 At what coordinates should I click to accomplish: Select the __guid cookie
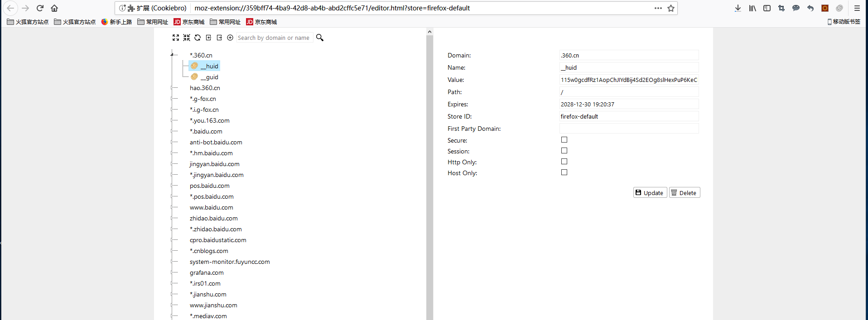click(x=204, y=77)
